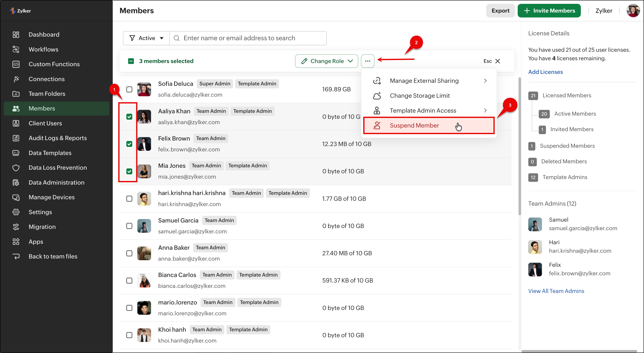644x353 pixels.
Task: Click the Suspended Members count
Action: [x=532, y=146]
